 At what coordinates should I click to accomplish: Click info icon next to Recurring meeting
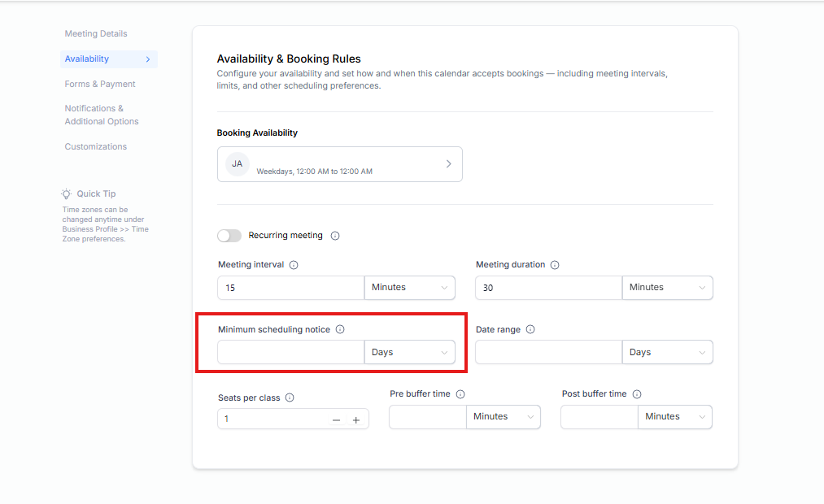(x=335, y=236)
